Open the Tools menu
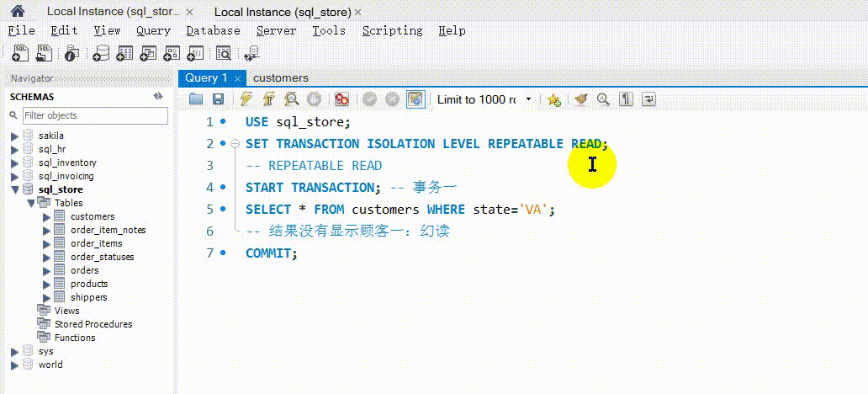The image size is (868, 394). coord(329,30)
